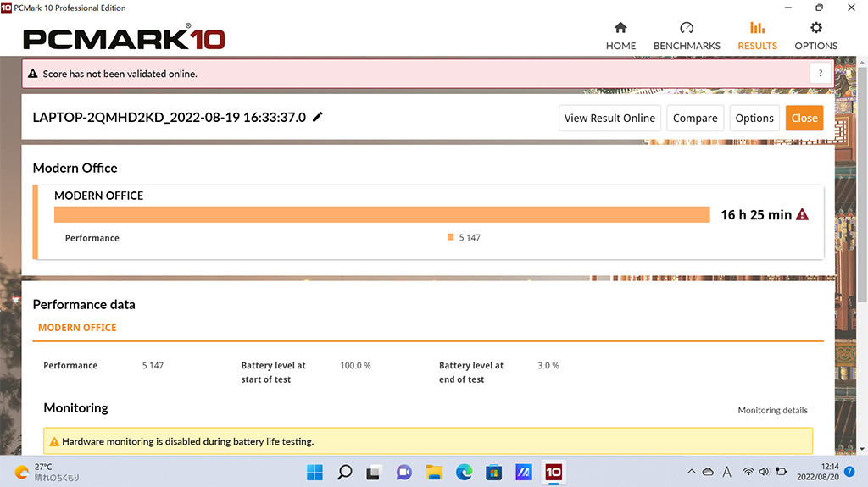This screenshot has width=868, height=487.
Task: Click the orange Modern Office score bar
Action: coord(382,215)
